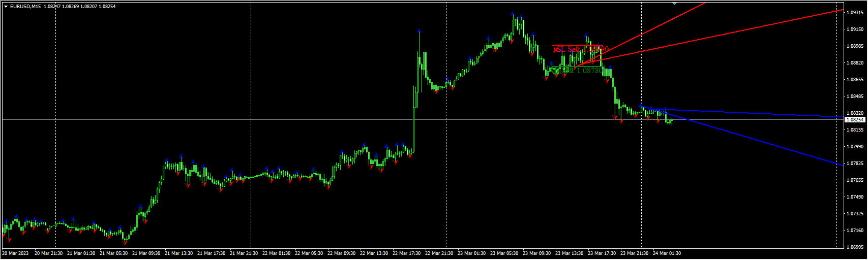Click the EURUSD,M15 symbol title text
The height and width of the screenshot is (260, 868).
[25, 7]
